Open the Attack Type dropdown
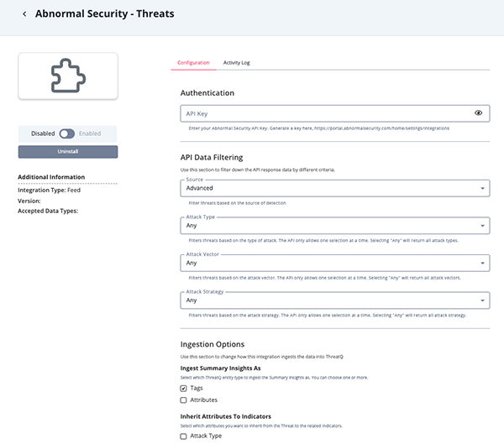This screenshot has width=504, height=444. coord(335,226)
